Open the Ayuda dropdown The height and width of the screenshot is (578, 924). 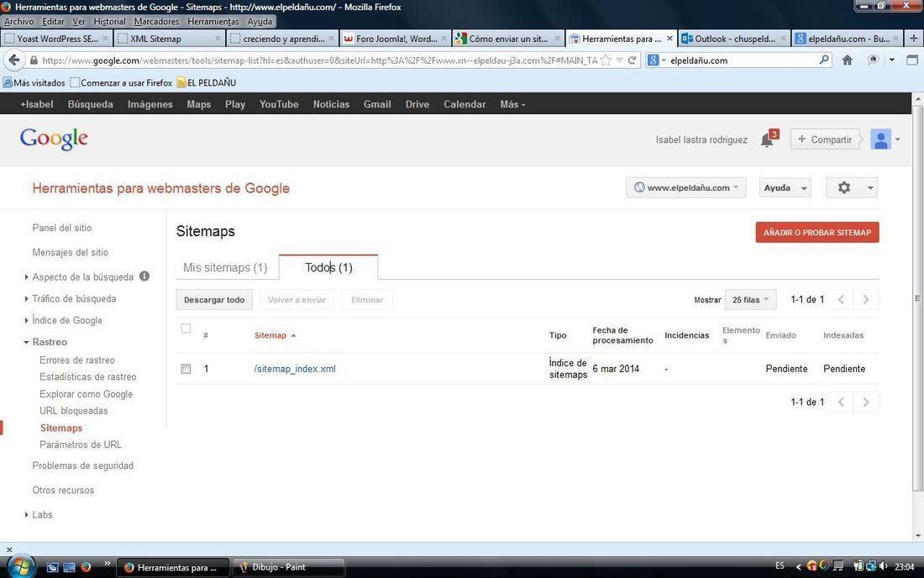(785, 187)
